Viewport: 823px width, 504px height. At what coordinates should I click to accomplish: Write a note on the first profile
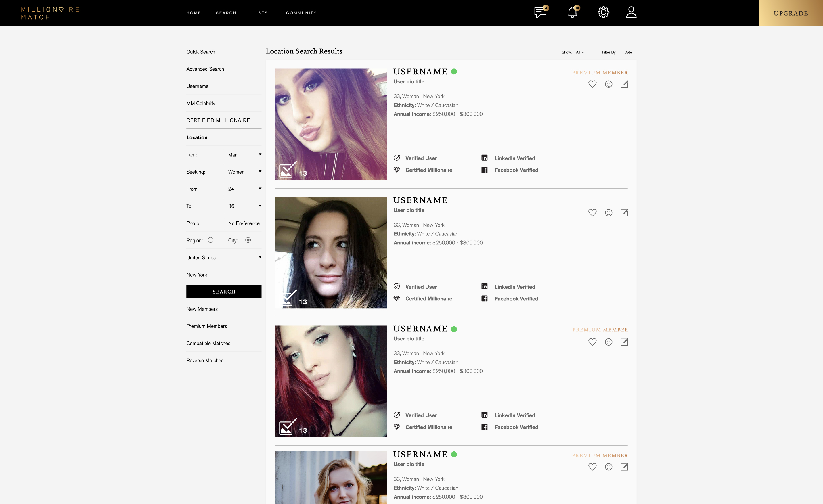(x=624, y=84)
